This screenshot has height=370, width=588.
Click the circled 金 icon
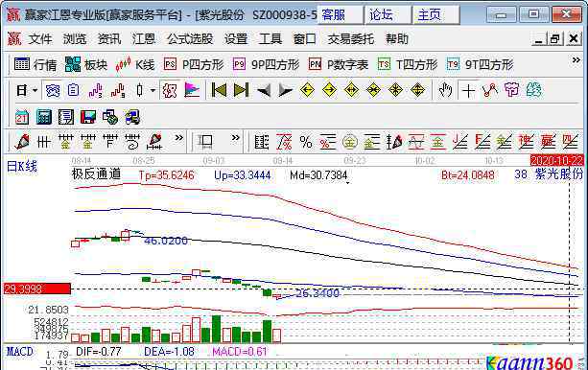coord(349,142)
